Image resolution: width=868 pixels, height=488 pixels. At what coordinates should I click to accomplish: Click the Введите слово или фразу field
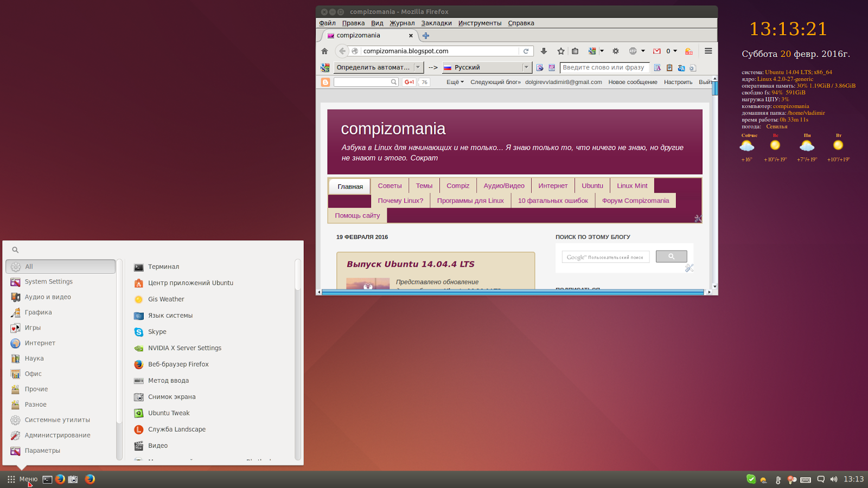click(x=604, y=68)
